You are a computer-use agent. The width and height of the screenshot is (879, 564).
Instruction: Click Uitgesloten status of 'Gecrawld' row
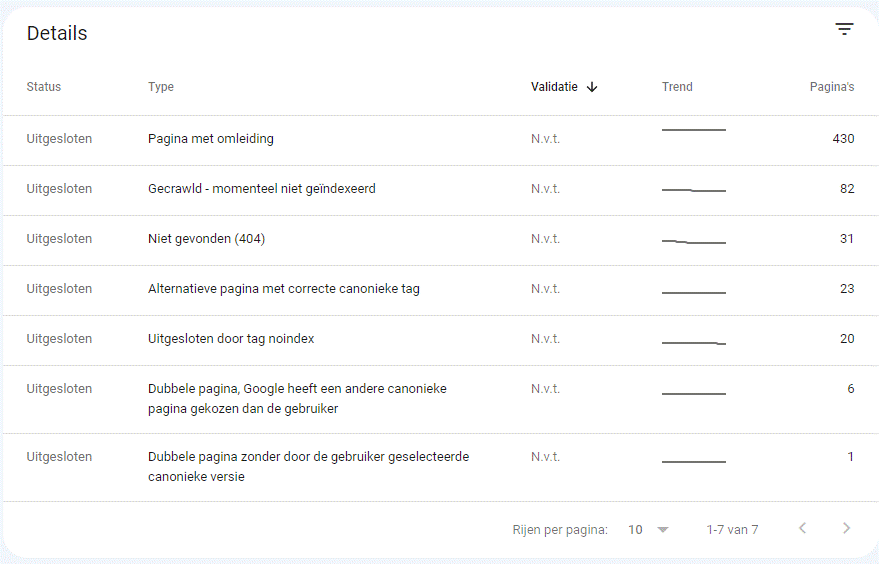[59, 189]
